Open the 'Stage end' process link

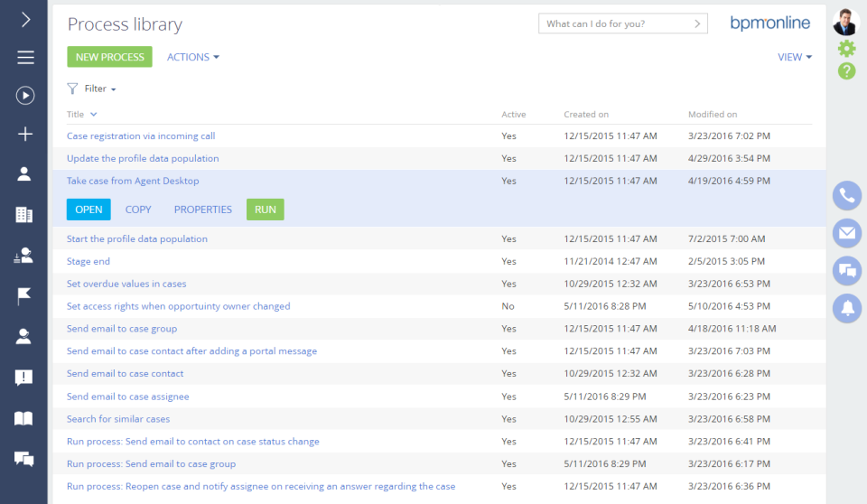click(x=89, y=261)
